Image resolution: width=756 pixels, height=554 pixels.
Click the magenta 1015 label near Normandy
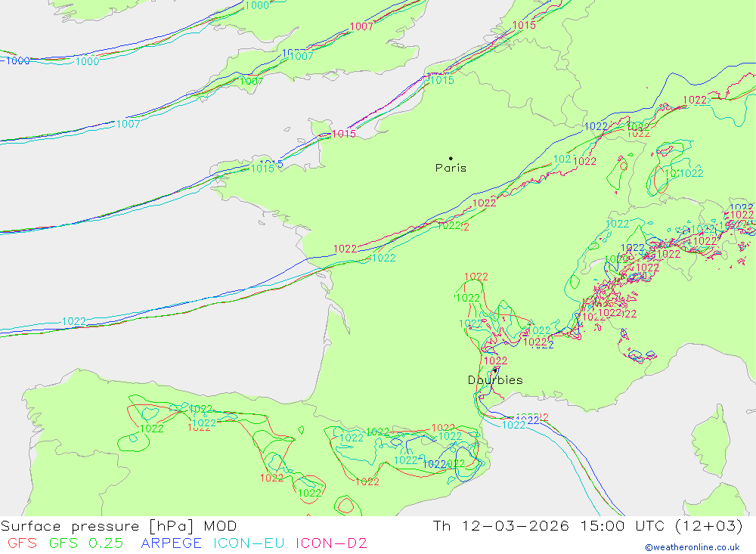tap(344, 134)
